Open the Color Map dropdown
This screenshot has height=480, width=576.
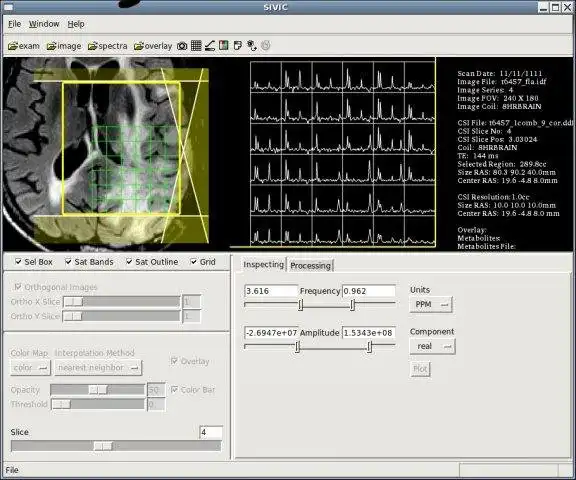[30, 368]
